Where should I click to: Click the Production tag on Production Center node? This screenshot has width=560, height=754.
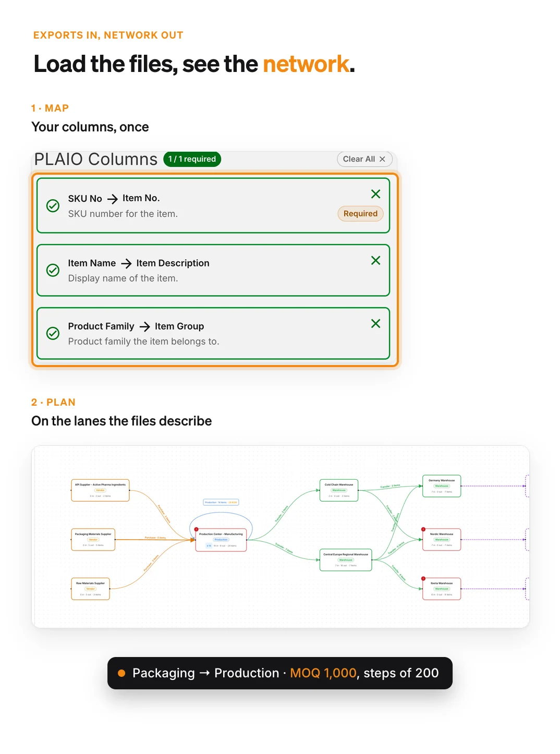click(221, 540)
